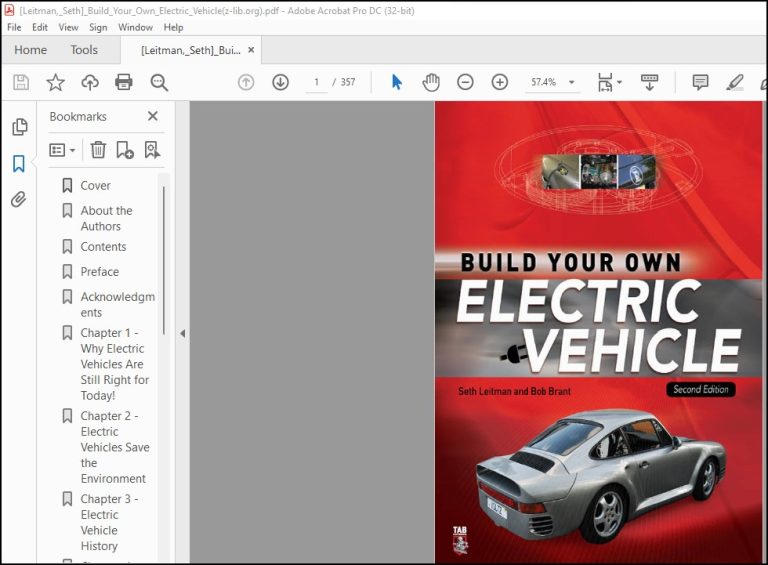The image size is (768, 565).
Task: Click the book cover page
Action: pos(599,332)
